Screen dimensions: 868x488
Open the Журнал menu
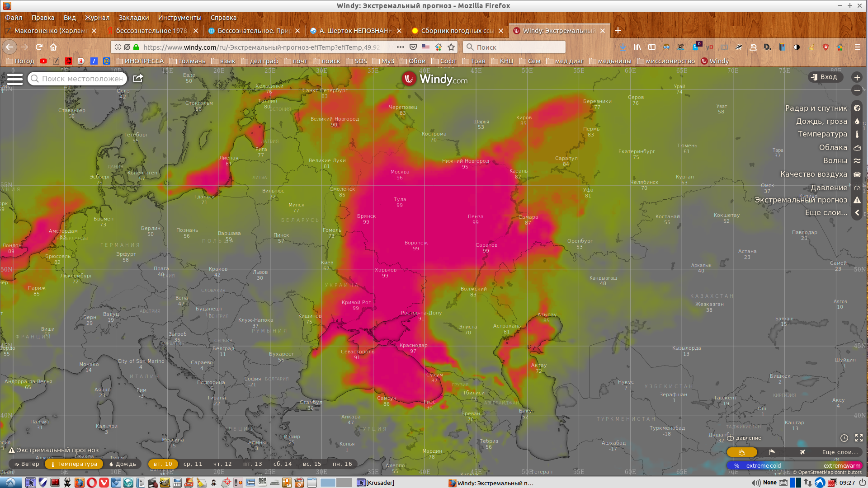[97, 18]
